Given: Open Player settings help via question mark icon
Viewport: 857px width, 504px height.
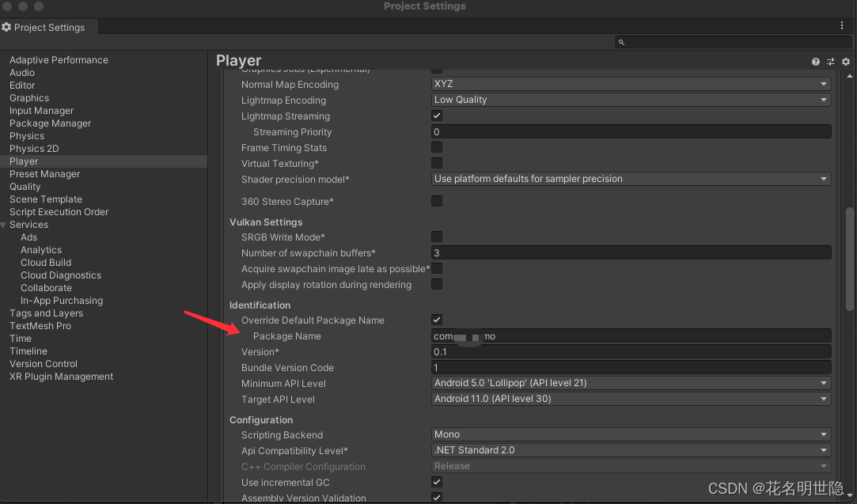Looking at the screenshot, I should click(x=815, y=61).
